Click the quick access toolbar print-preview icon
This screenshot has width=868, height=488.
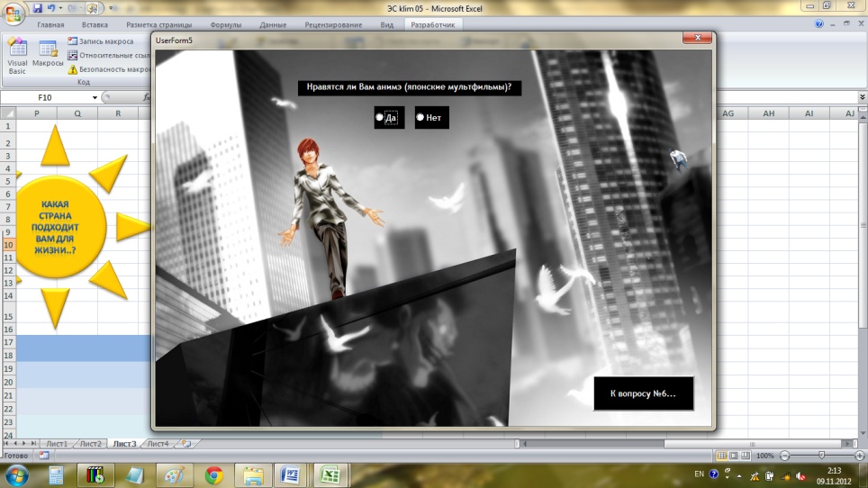93,8
